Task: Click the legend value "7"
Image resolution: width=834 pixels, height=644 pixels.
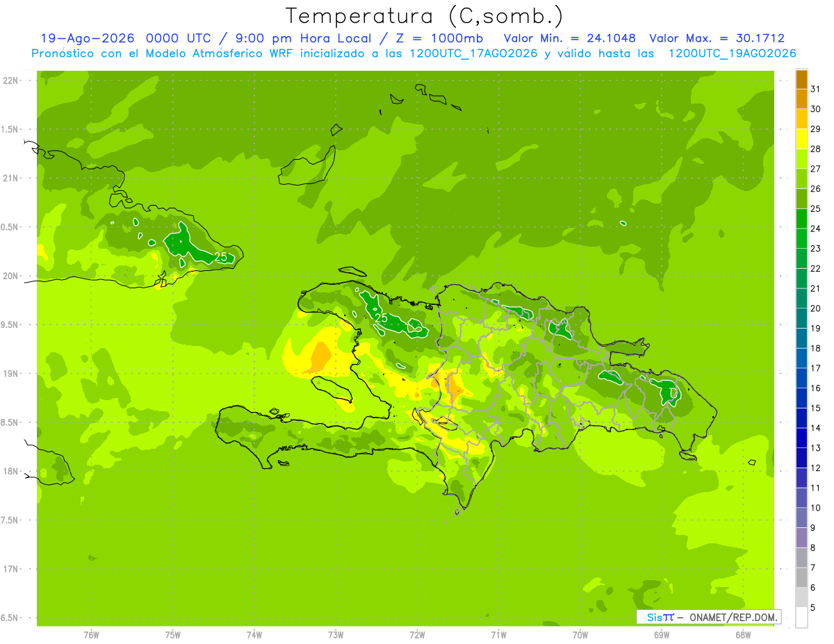Action: coord(813,568)
